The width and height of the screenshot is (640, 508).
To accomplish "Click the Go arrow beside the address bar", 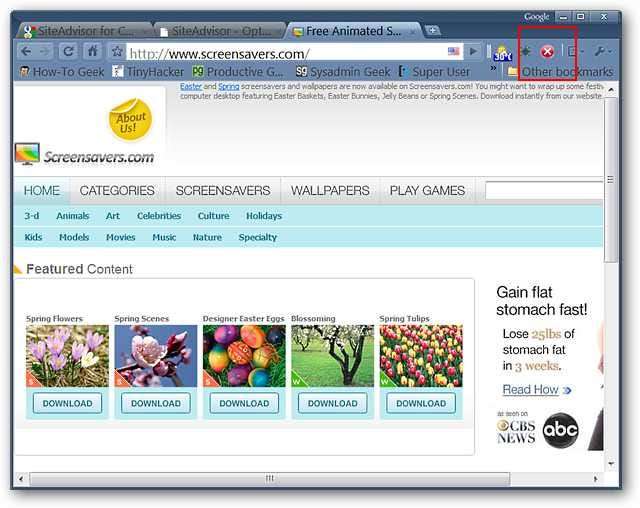I will tap(473, 51).
